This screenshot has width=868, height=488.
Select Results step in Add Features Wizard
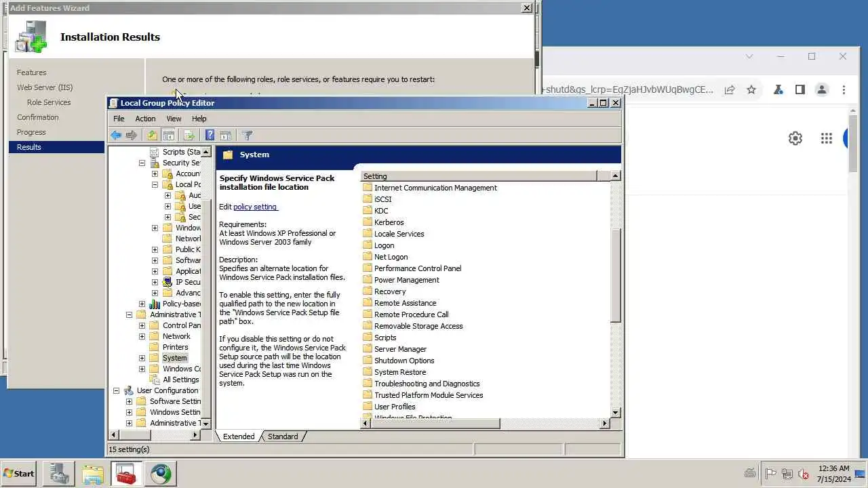tap(57, 147)
